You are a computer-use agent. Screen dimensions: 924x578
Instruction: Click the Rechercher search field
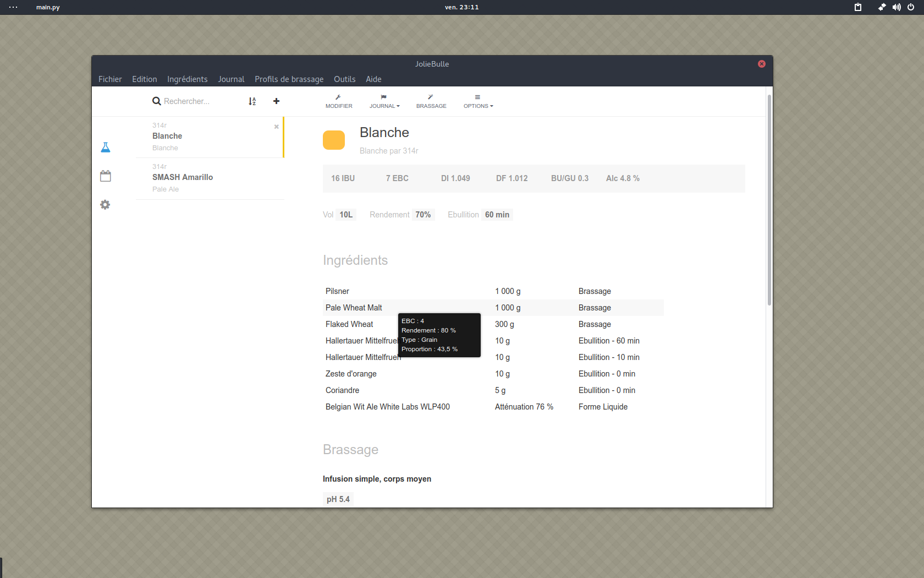point(198,101)
